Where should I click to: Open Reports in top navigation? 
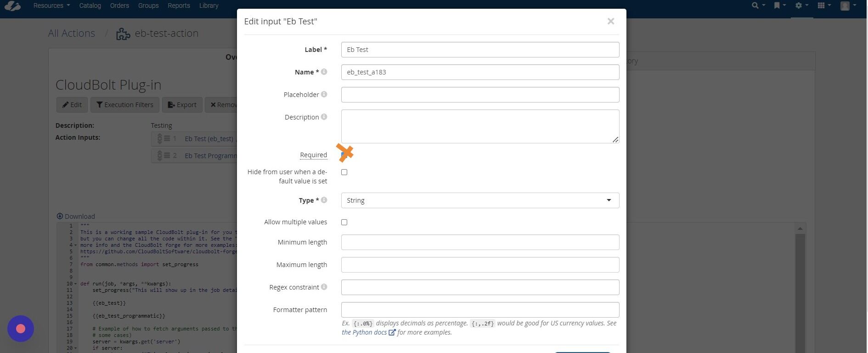coord(179,6)
